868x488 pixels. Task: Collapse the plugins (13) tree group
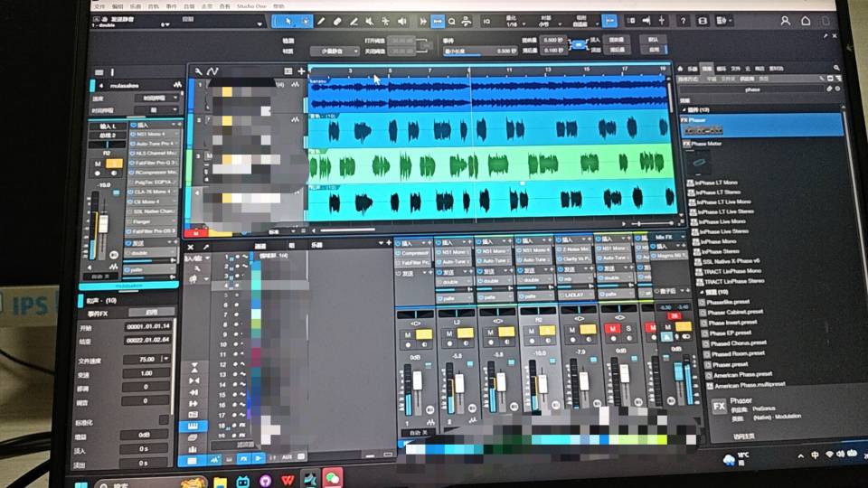click(x=684, y=110)
